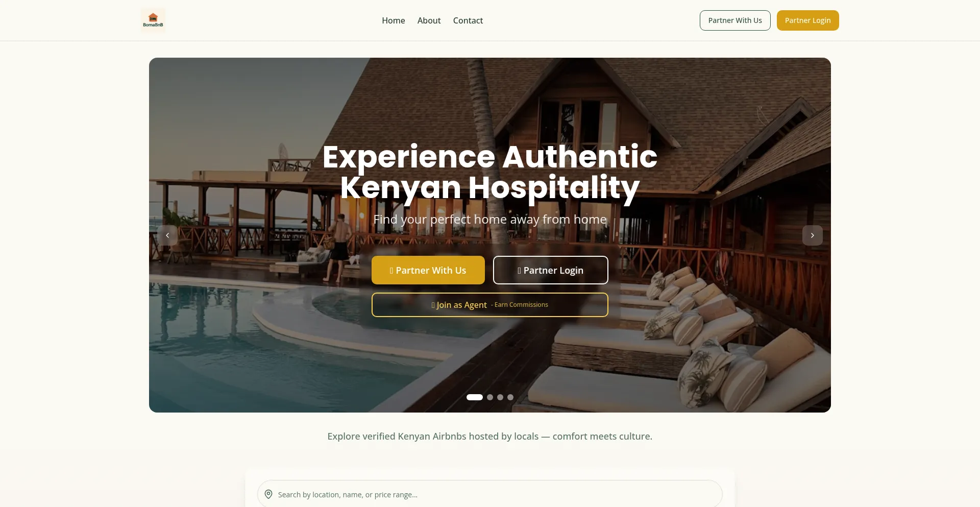Viewport: 980px width, 507px height.
Task: Focus the search by location input field
Action: point(490,494)
